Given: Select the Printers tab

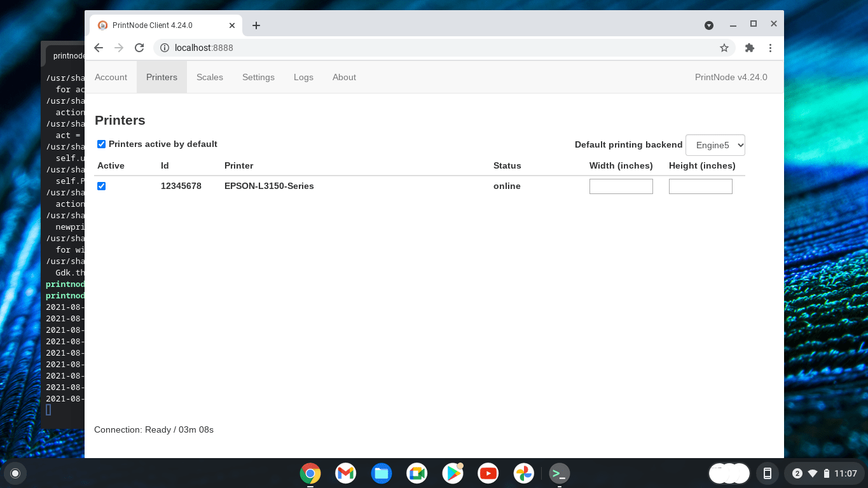Looking at the screenshot, I should (x=162, y=77).
